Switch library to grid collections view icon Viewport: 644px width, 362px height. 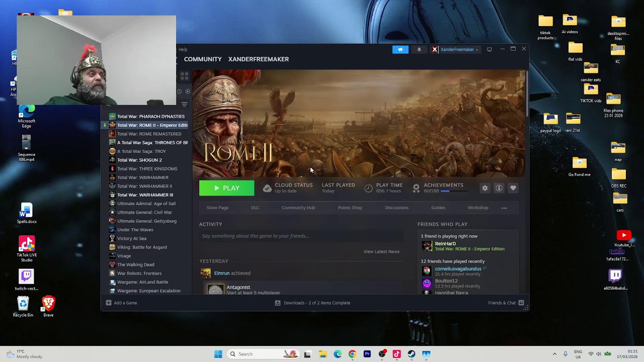[x=184, y=76]
